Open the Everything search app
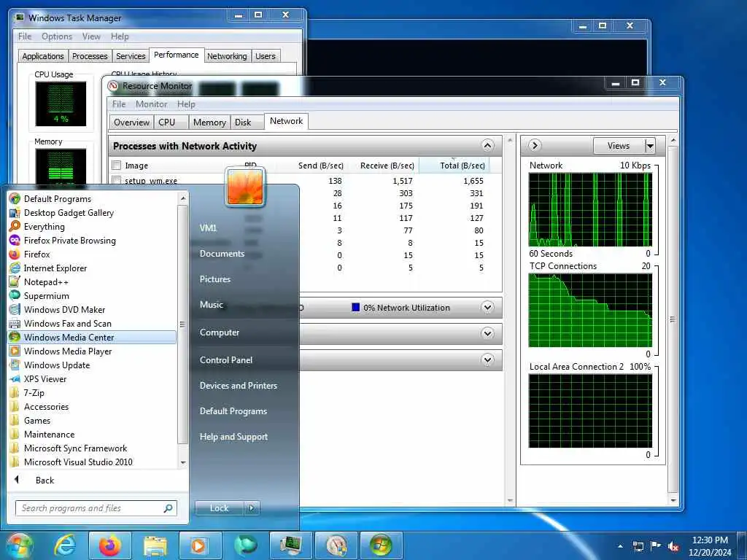Image resolution: width=747 pixels, height=560 pixels. tap(37, 227)
